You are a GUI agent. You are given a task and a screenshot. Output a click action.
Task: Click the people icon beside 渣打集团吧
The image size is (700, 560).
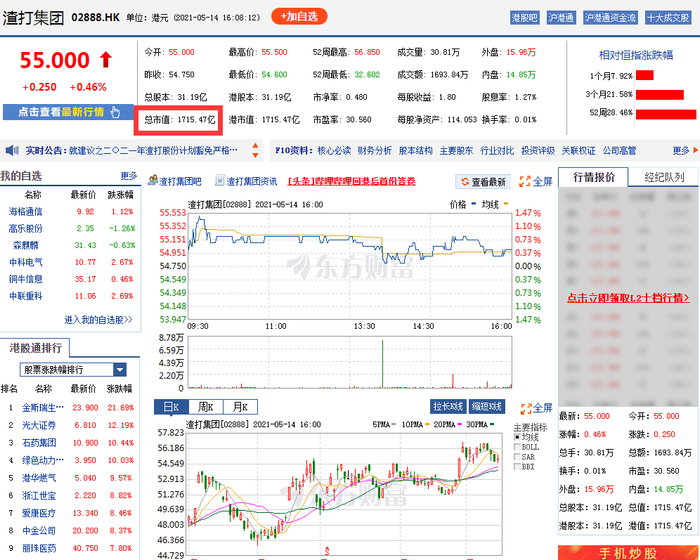153,180
